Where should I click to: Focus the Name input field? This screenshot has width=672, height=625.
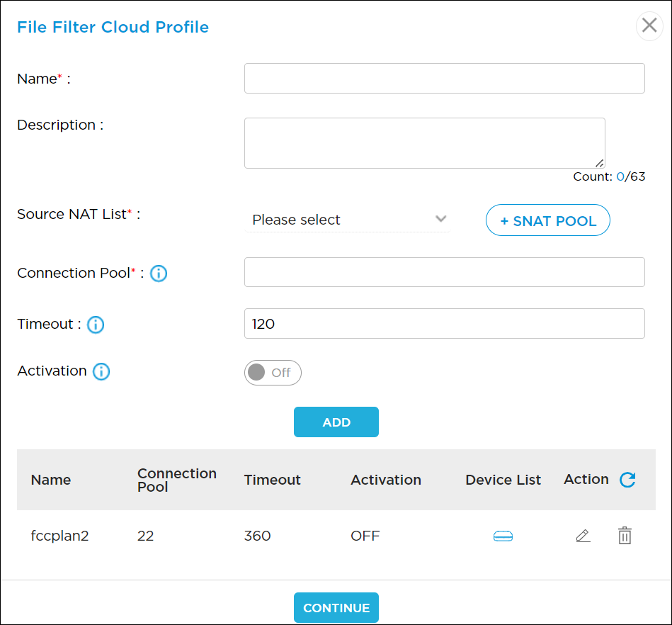point(445,79)
